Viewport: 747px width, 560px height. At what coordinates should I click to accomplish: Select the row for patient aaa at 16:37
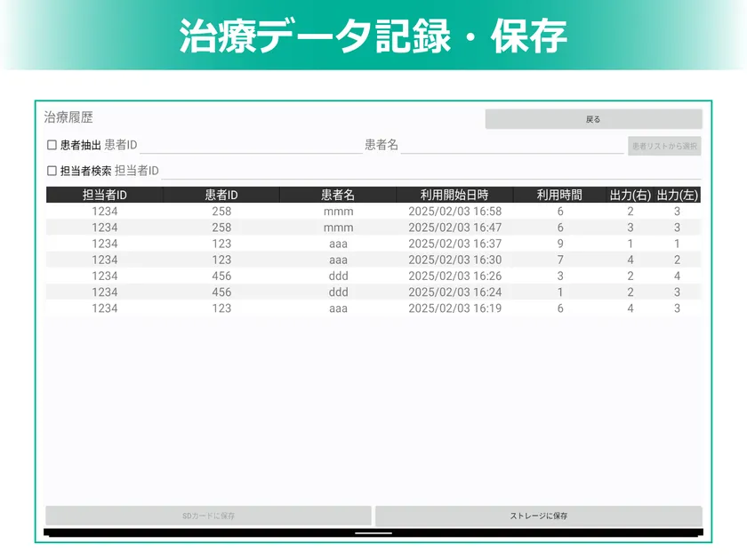click(x=373, y=244)
